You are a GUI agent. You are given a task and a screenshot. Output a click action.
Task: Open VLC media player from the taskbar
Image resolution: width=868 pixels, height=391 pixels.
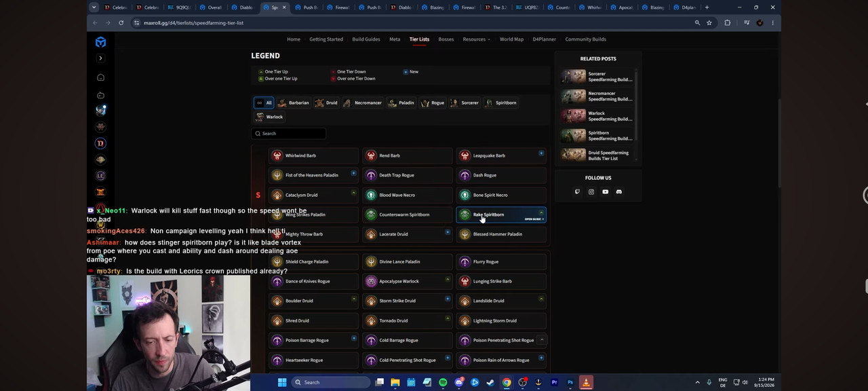586,382
